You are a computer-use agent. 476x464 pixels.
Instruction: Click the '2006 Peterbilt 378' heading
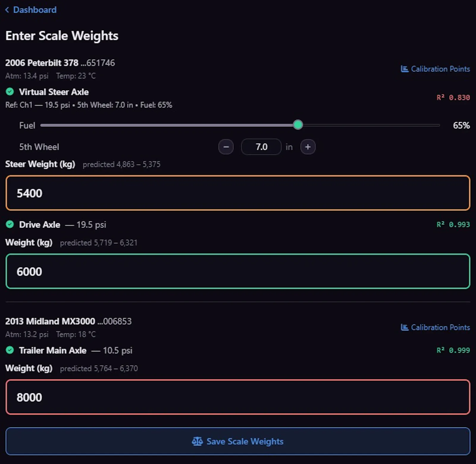tap(42, 63)
